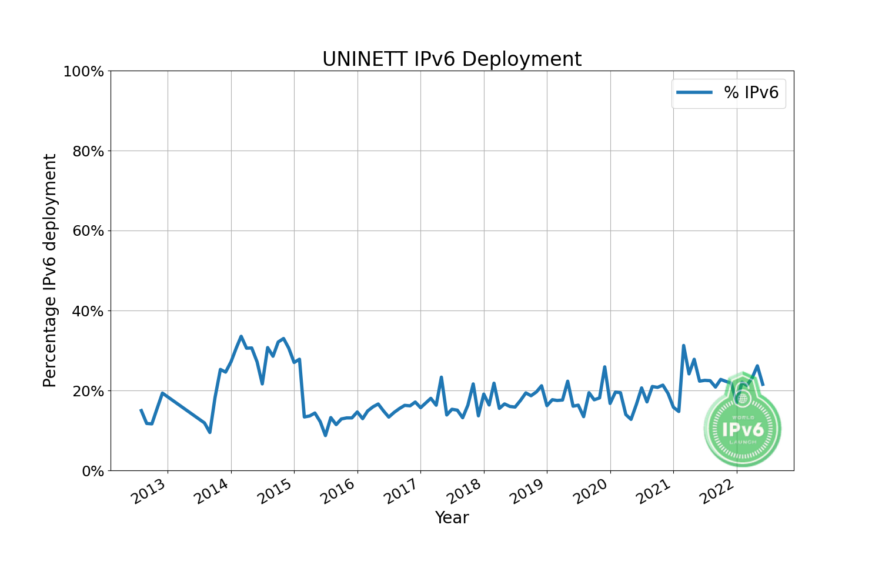This screenshot has height=588, width=882.
Task: Click the chart title 'UNINETT IPv6 Deployment'
Action: pyautogui.click(x=452, y=59)
